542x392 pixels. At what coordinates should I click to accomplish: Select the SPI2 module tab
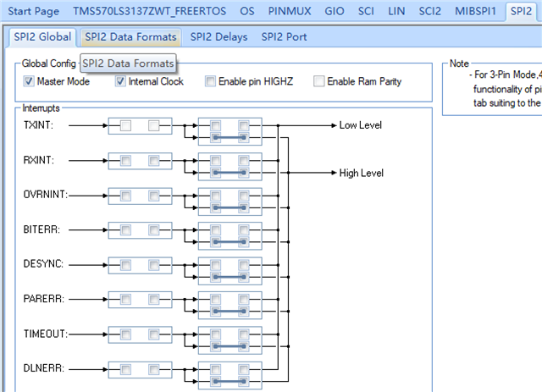(x=521, y=11)
